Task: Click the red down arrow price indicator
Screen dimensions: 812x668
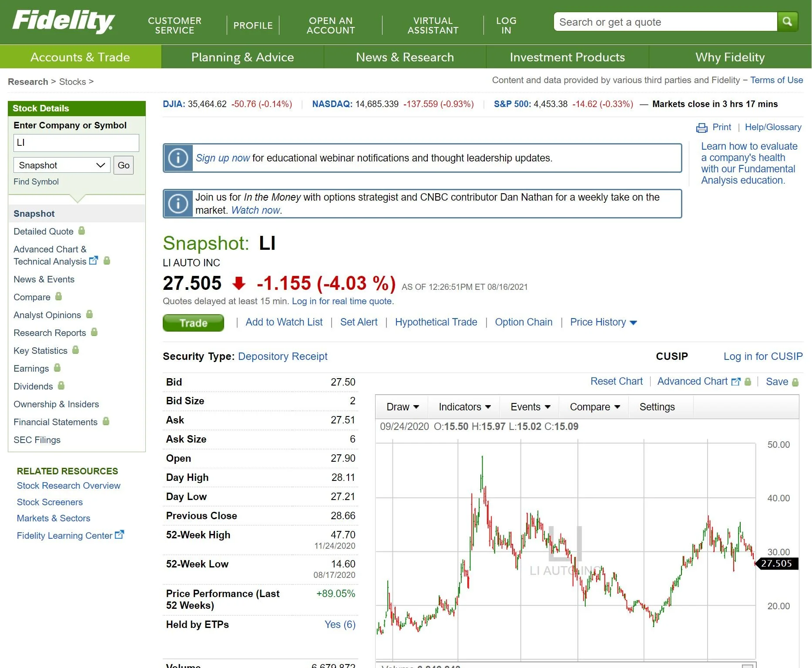Action: tap(238, 283)
